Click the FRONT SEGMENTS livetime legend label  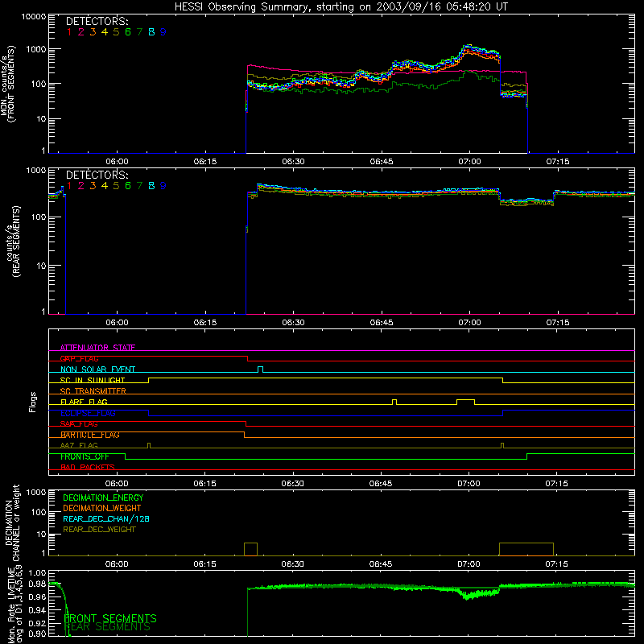pos(110,618)
